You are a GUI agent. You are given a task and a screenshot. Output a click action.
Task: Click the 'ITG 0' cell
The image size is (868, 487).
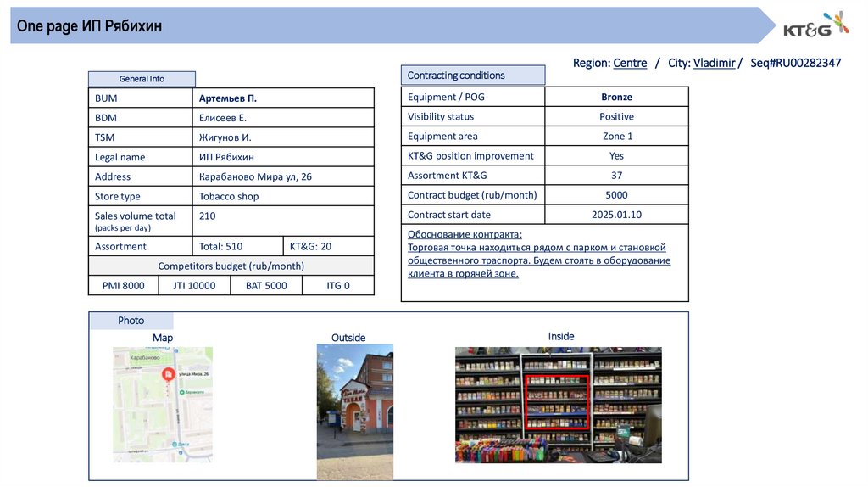click(x=338, y=285)
